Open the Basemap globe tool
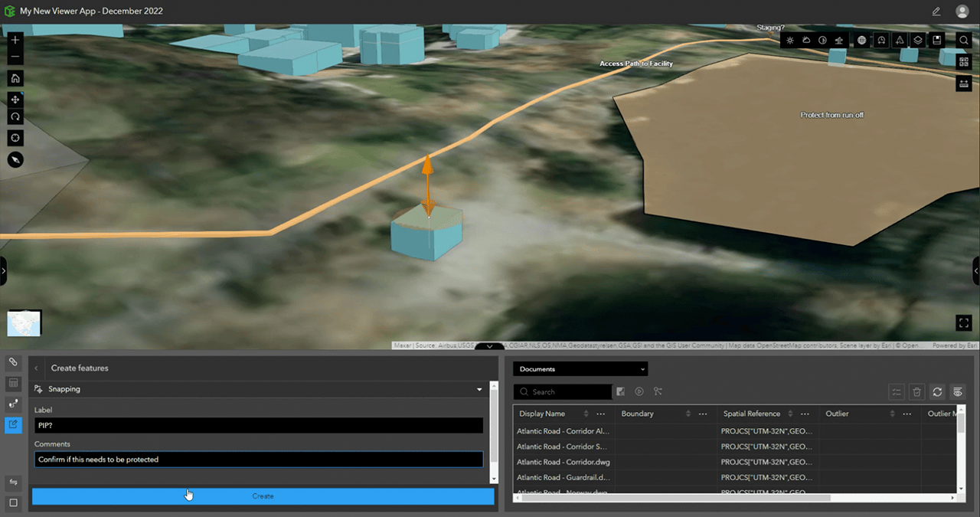The image size is (980, 517). click(x=862, y=40)
